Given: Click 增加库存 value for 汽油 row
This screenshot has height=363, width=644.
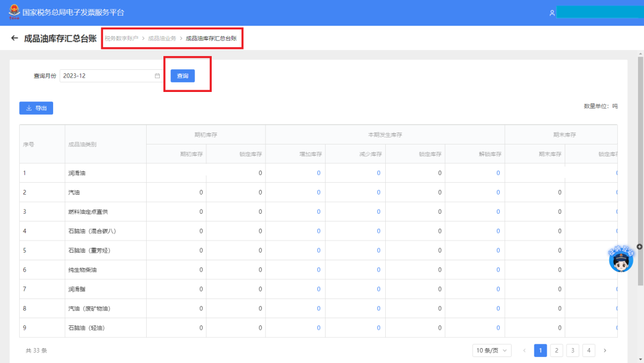Looking at the screenshot, I should click(318, 192).
